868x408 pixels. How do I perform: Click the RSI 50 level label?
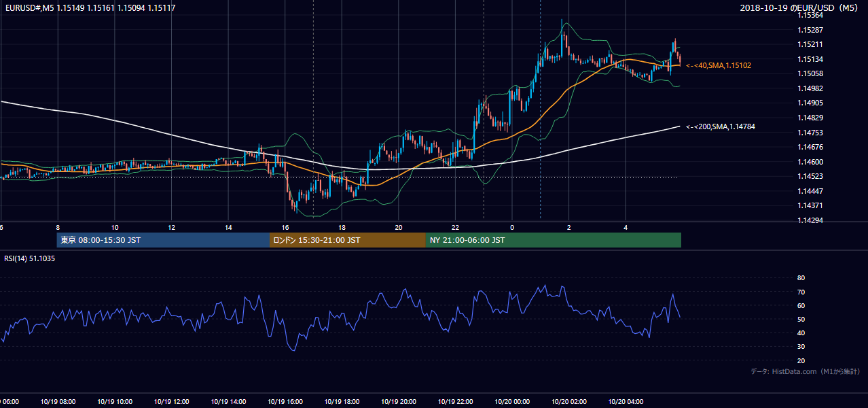pos(801,319)
